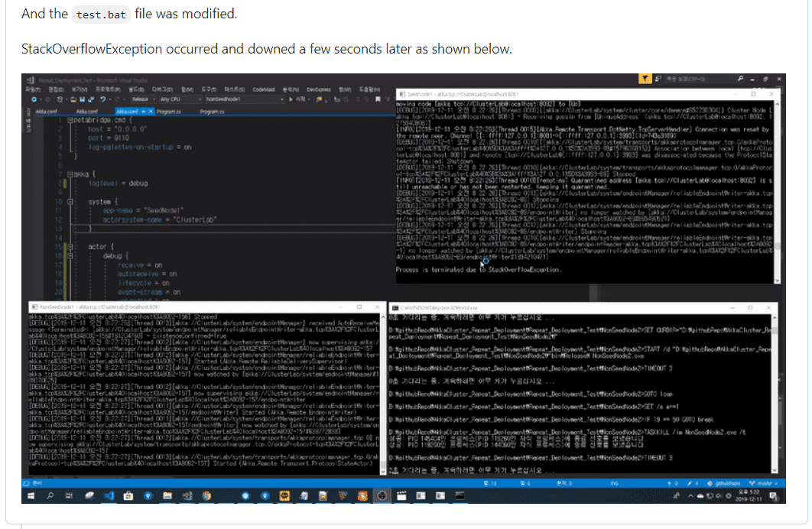
Task: Click the cmd.exe window vertical scrollbar
Action: coord(775,394)
